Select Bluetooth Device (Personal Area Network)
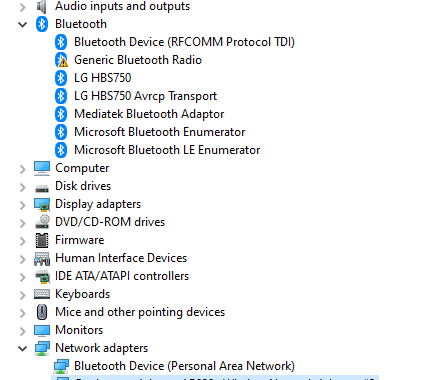The image size is (436, 380). [184, 366]
